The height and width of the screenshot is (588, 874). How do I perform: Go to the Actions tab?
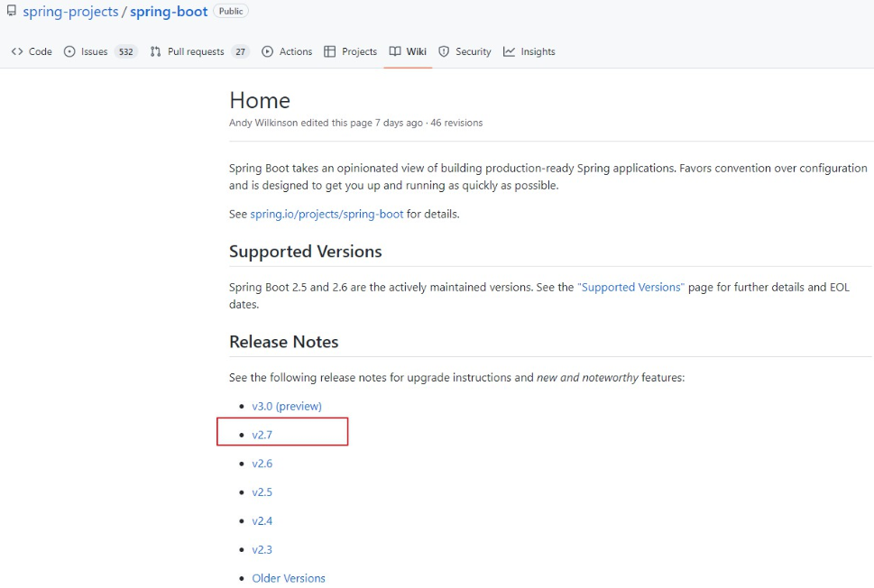coord(287,51)
